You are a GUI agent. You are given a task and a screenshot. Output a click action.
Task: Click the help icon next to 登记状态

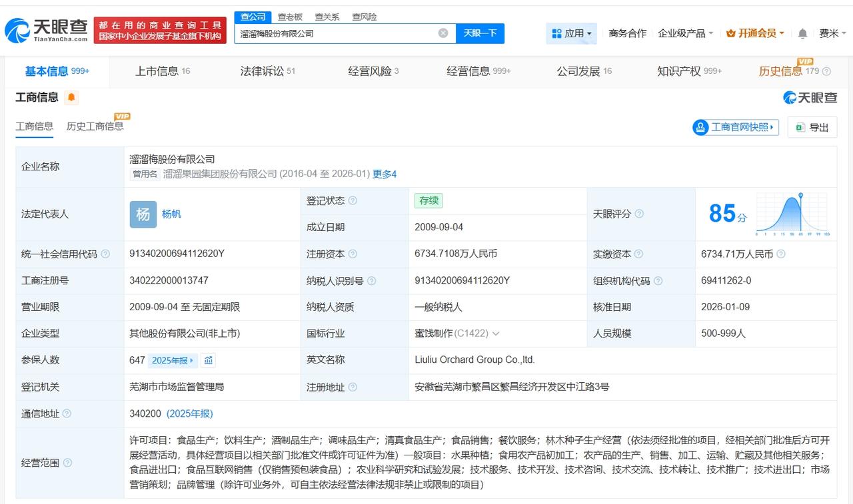click(x=353, y=200)
